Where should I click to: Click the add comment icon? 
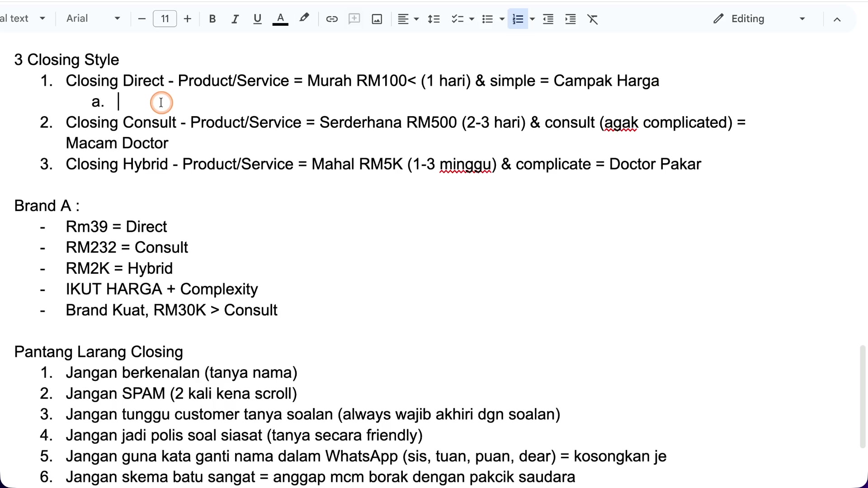pos(354,19)
